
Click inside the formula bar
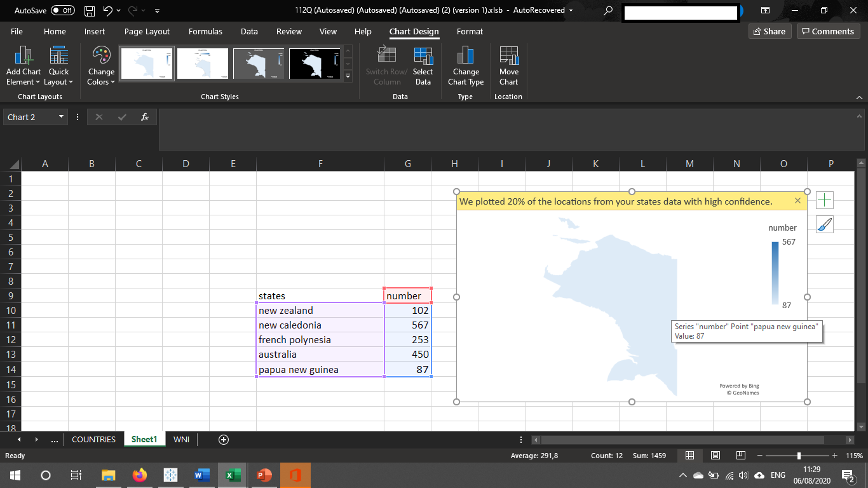tap(506, 130)
